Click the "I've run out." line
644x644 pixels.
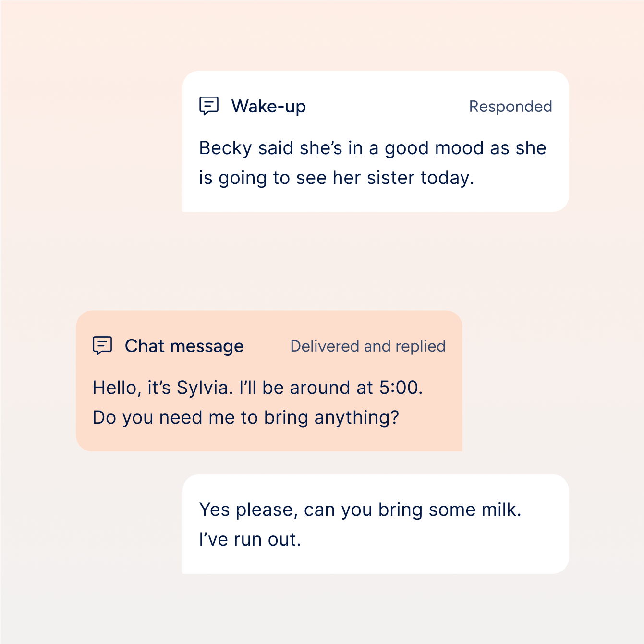click(250, 539)
